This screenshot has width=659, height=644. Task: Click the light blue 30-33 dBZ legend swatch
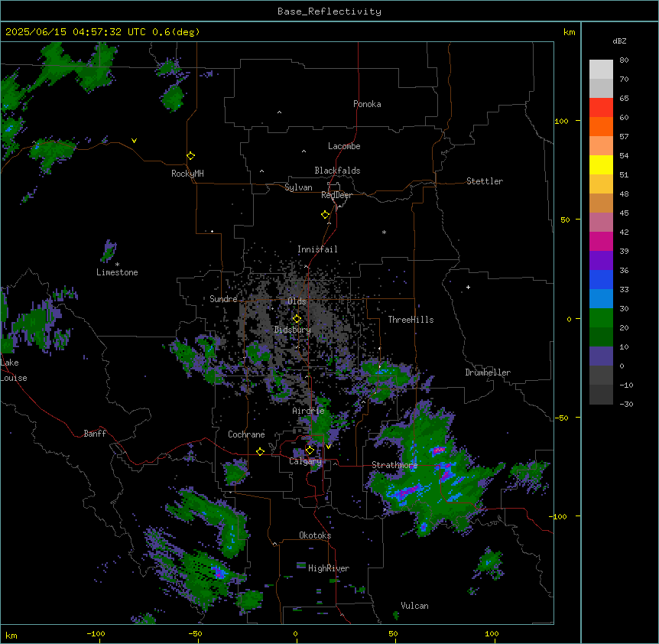601,299
